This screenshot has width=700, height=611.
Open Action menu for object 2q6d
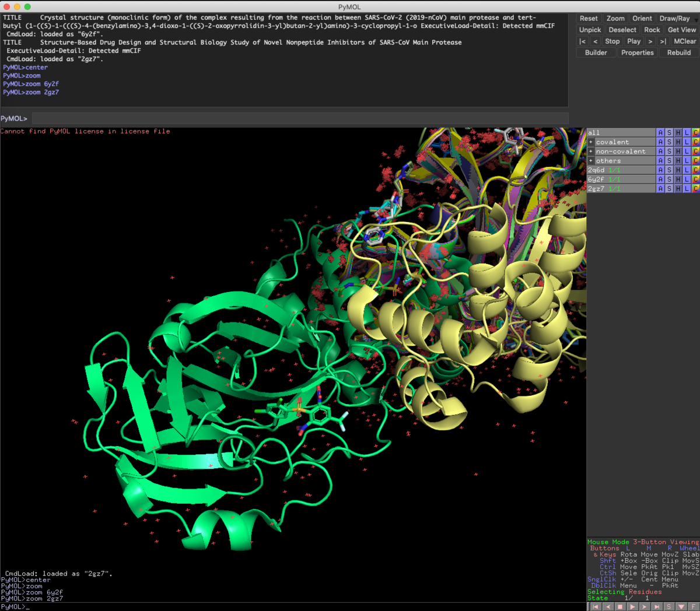click(660, 170)
